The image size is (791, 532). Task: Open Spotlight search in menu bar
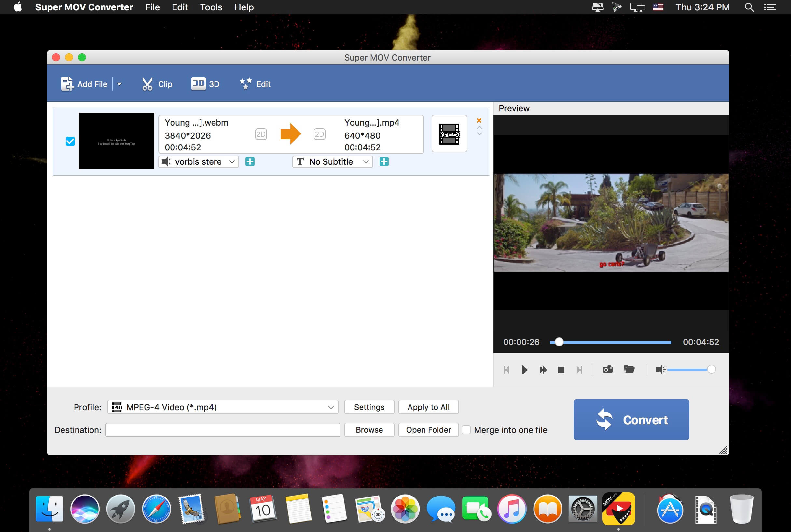click(x=749, y=7)
